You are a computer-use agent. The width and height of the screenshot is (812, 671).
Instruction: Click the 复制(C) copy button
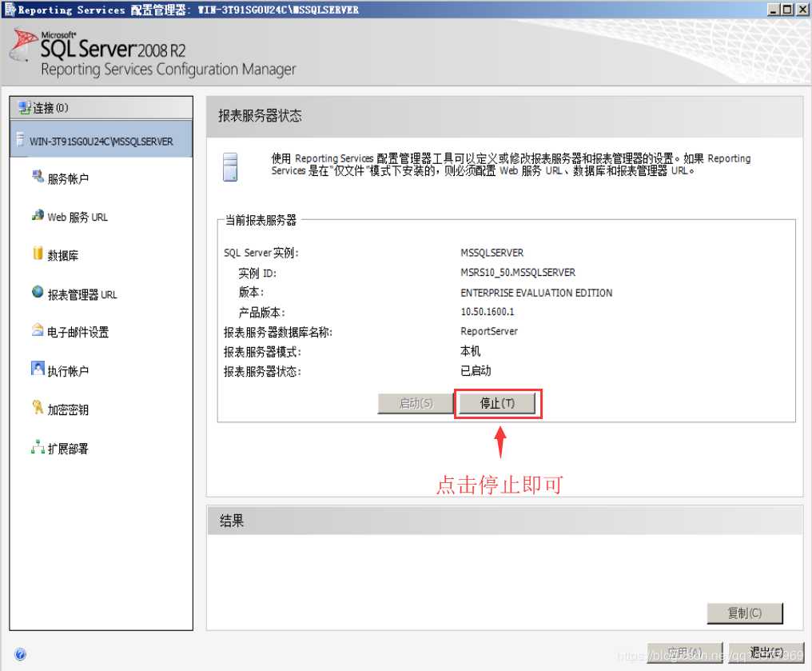click(x=745, y=613)
